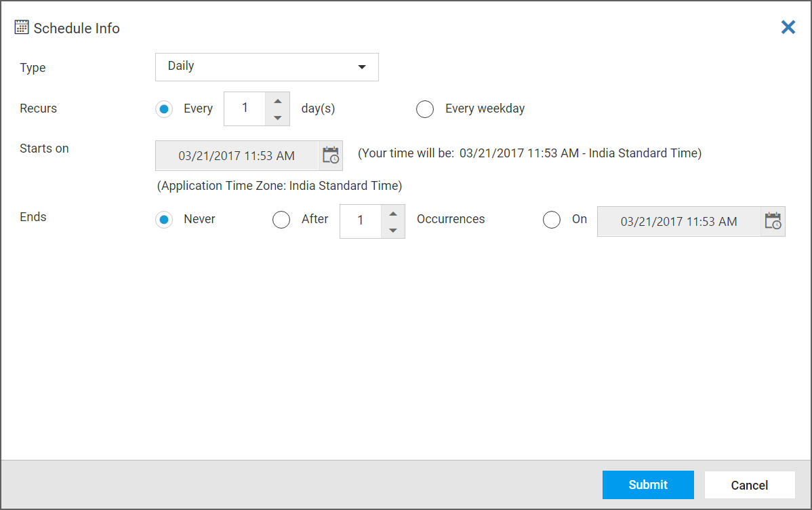Image resolution: width=812 pixels, height=510 pixels.
Task: Open the Ends On date-time picker icon
Action: [x=773, y=221]
